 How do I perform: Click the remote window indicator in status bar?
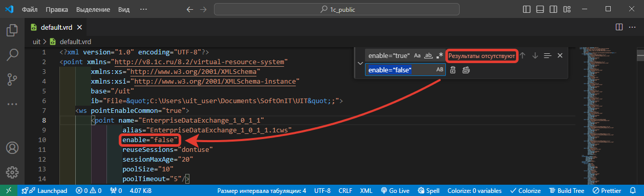8,190
